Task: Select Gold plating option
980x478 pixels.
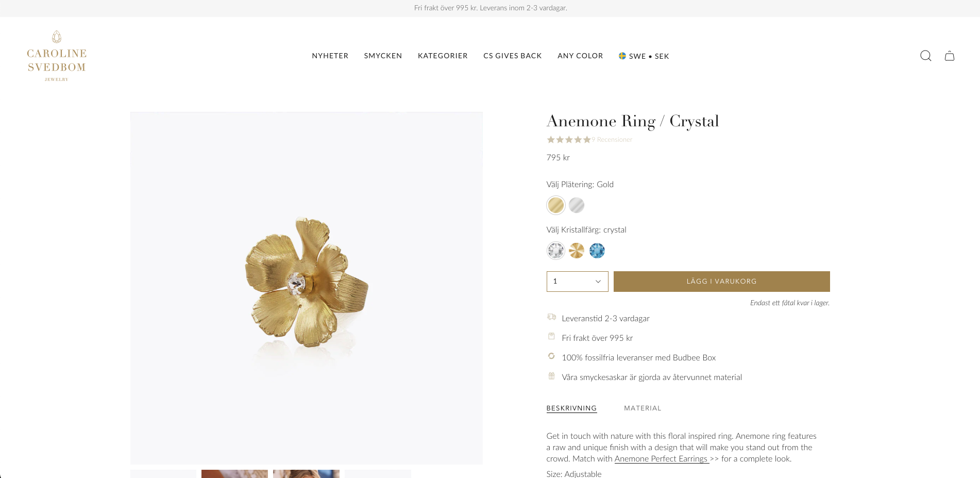Action: pyautogui.click(x=555, y=205)
